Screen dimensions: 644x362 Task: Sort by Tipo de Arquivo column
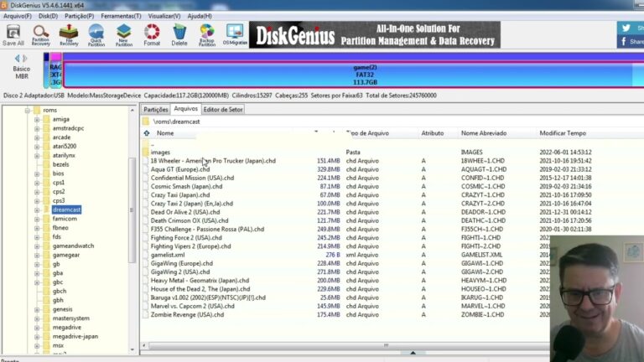367,133
